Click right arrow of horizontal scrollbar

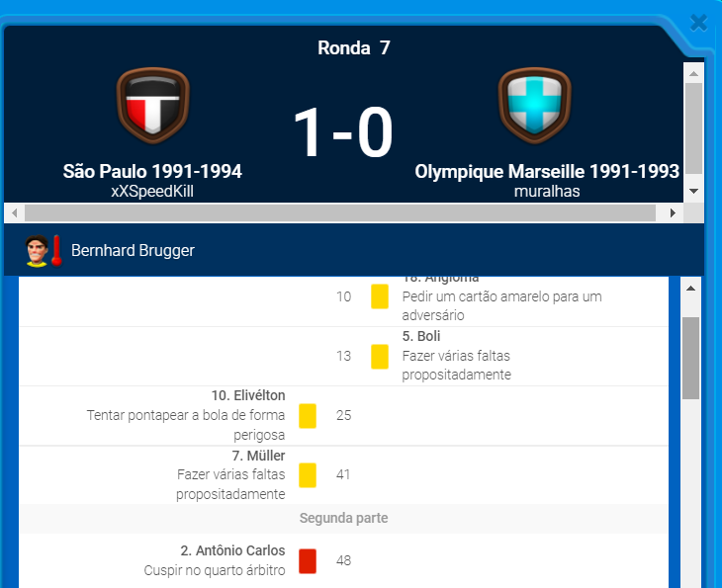click(x=674, y=212)
